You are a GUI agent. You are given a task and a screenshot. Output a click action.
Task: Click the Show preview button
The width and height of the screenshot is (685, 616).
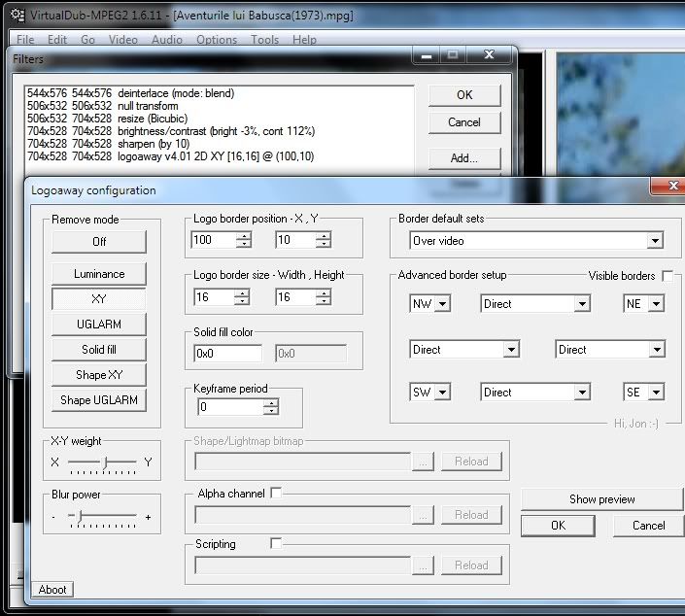tap(601, 499)
